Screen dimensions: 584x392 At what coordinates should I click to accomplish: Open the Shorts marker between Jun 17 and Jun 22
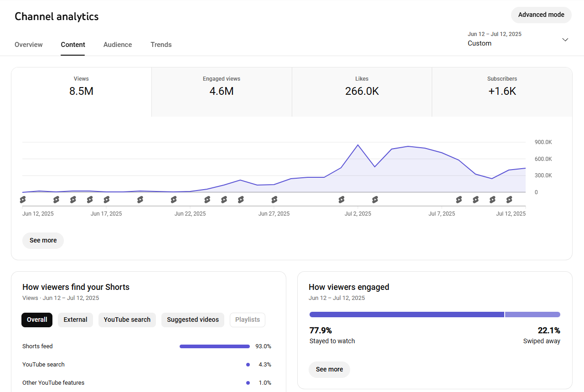point(140,199)
